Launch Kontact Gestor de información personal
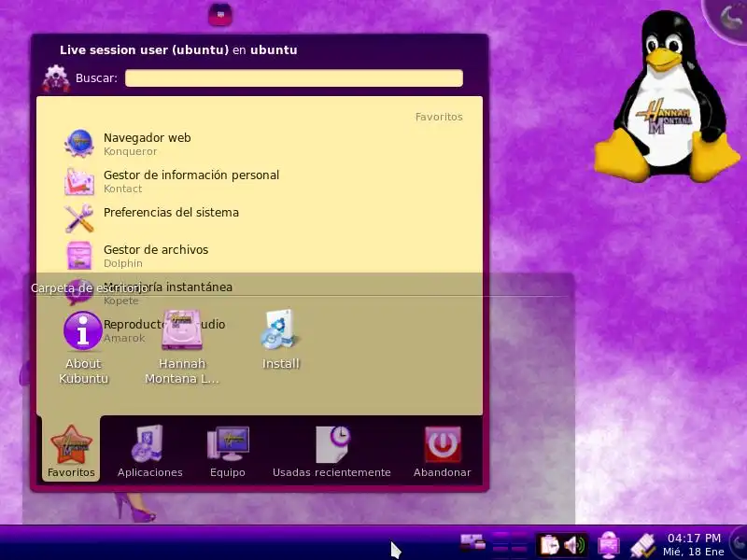This screenshot has width=747, height=560. coord(260,181)
